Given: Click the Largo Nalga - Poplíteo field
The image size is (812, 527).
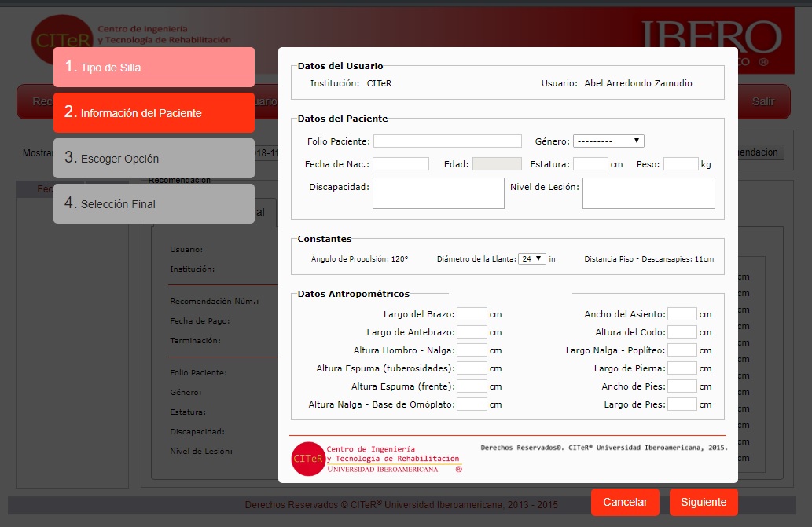Looking at the screenshot, I should [682, 350].
